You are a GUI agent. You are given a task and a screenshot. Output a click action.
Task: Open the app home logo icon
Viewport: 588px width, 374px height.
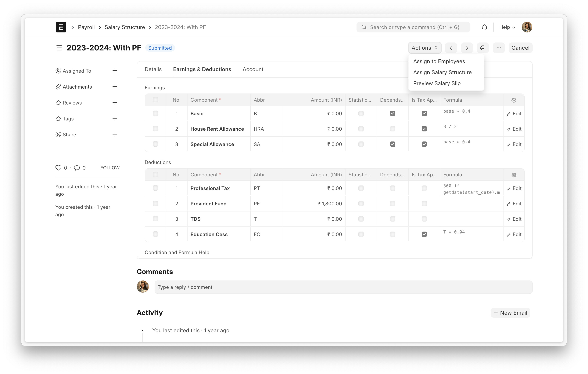tap(61, 27)
